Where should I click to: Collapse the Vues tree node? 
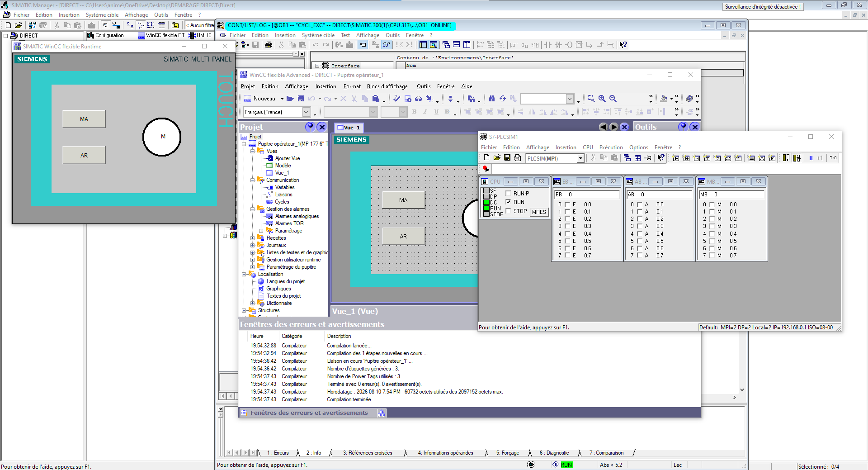click(253, 151)
